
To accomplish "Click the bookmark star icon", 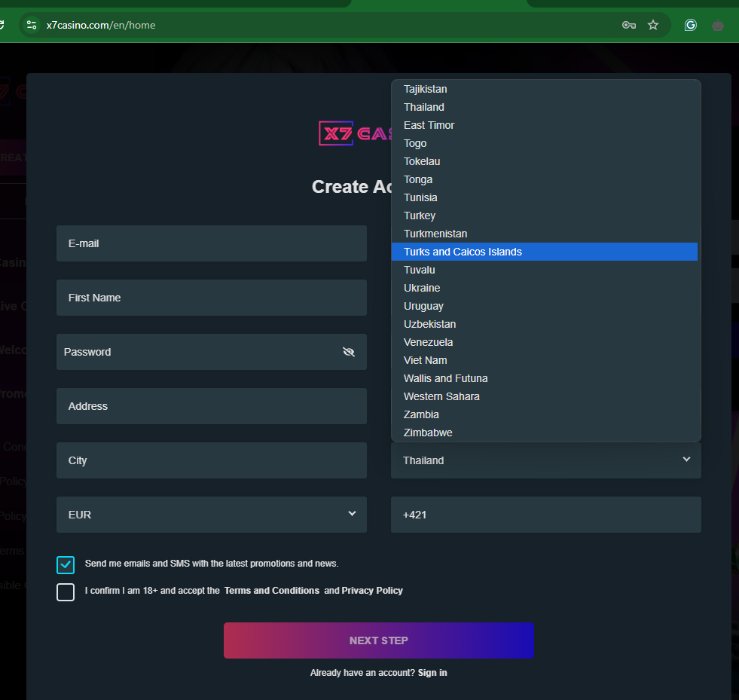I will tap(653, 25).
